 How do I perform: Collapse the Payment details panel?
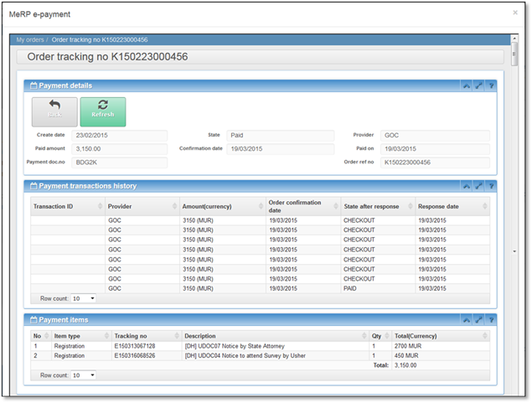point(466,85)
